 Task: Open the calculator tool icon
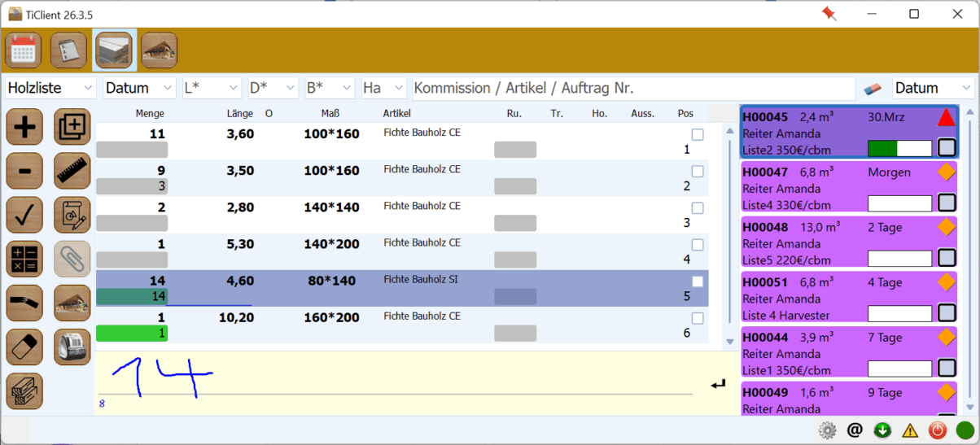[24, 259]
